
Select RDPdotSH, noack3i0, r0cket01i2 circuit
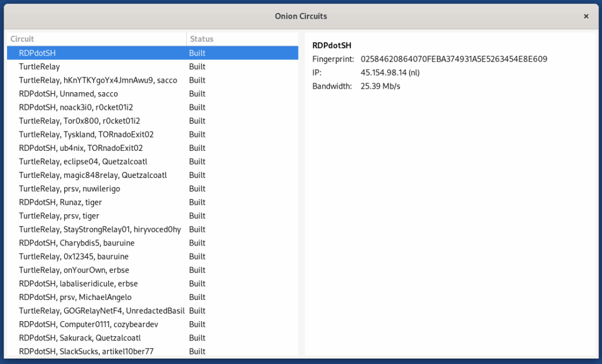(x=76, y=107)
